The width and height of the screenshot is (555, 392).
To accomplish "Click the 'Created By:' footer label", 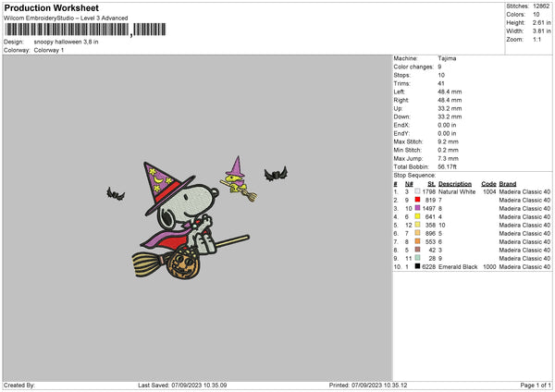I will tap(19, 385).
